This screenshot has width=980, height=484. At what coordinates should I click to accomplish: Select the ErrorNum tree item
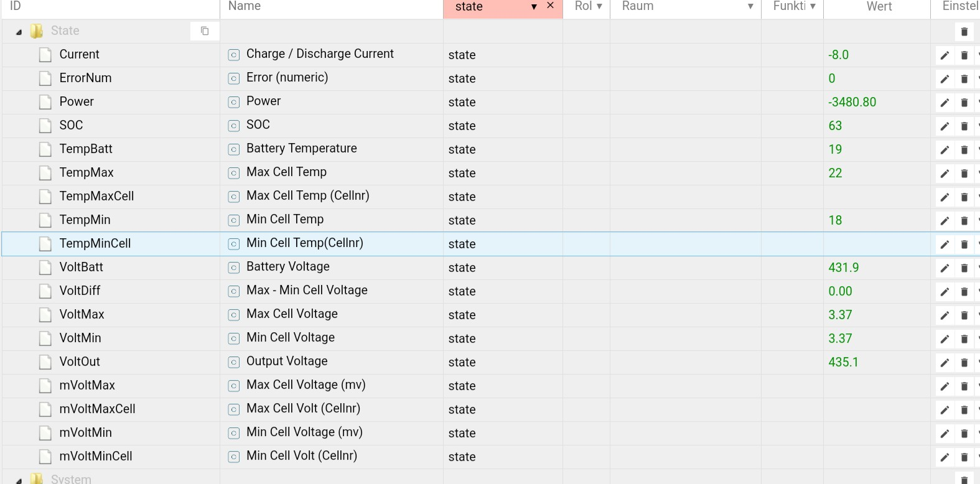pyautogui.click(x=85, y=78)
